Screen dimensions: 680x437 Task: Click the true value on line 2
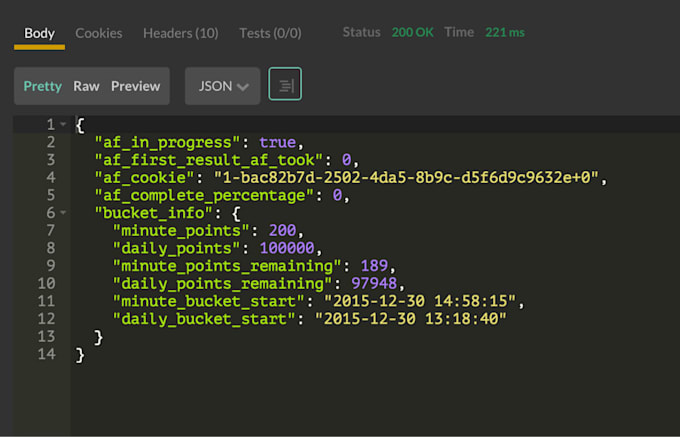coord(278,143)
